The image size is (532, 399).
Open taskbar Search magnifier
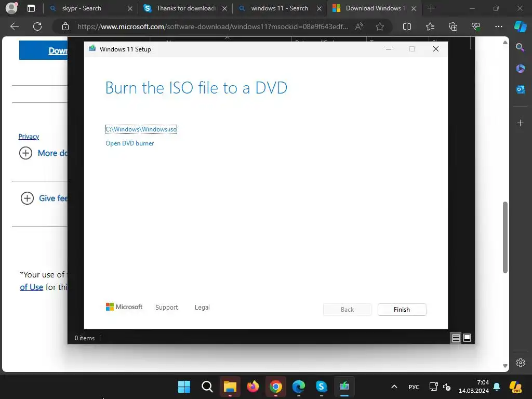point(207,387)
